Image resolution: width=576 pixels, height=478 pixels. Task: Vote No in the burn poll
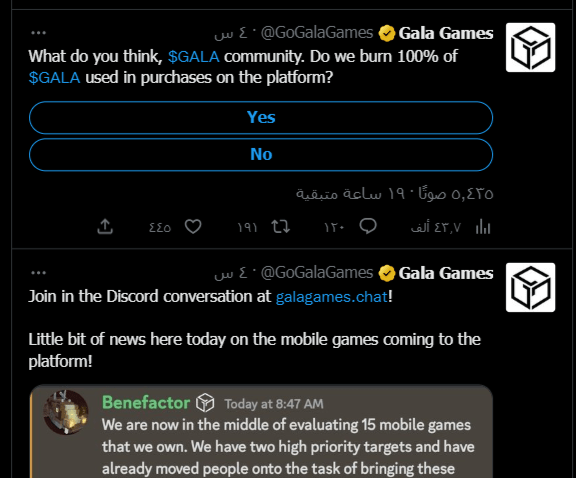[261, 155]
